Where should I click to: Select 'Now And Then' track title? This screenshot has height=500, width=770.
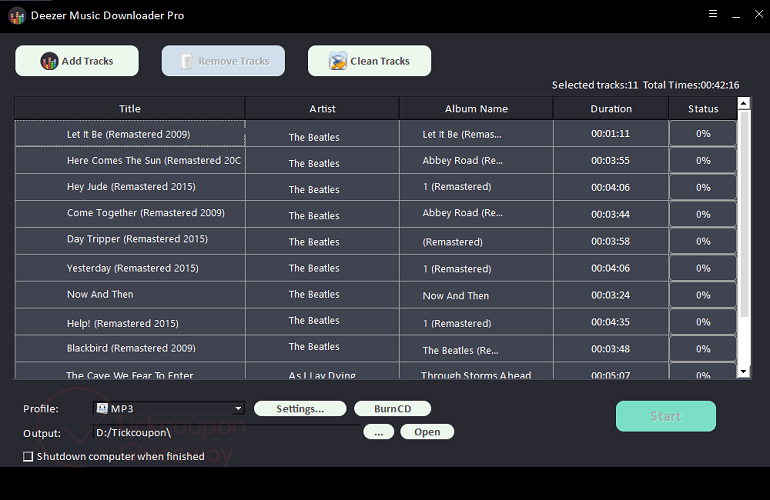[130, 294]
